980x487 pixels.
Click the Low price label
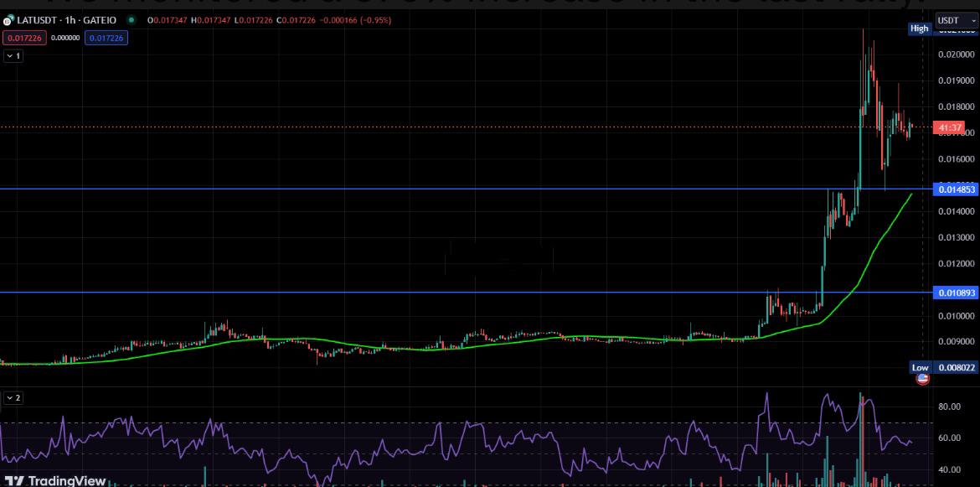920,368
